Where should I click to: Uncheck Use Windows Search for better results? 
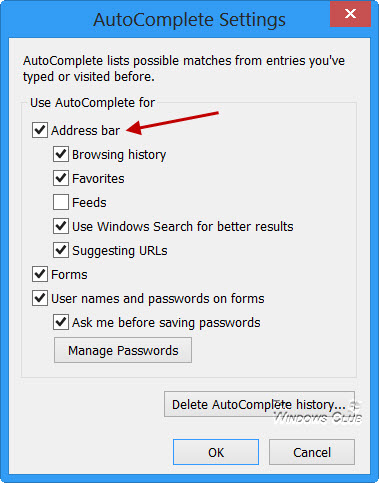pyautogui.click(x=61, y=226)
